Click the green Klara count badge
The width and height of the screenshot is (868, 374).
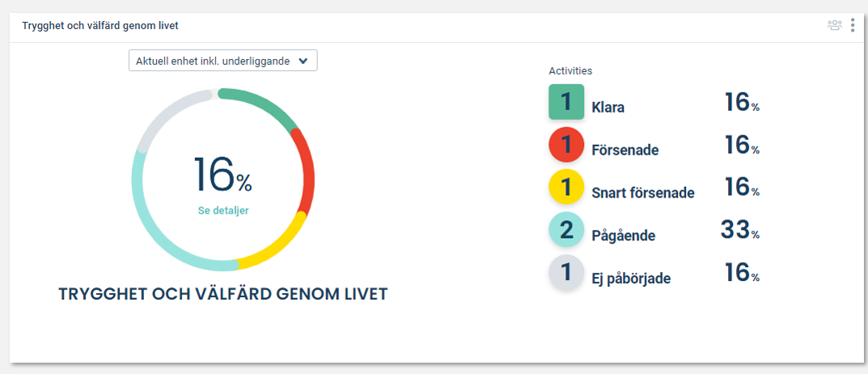coord(566,102)
